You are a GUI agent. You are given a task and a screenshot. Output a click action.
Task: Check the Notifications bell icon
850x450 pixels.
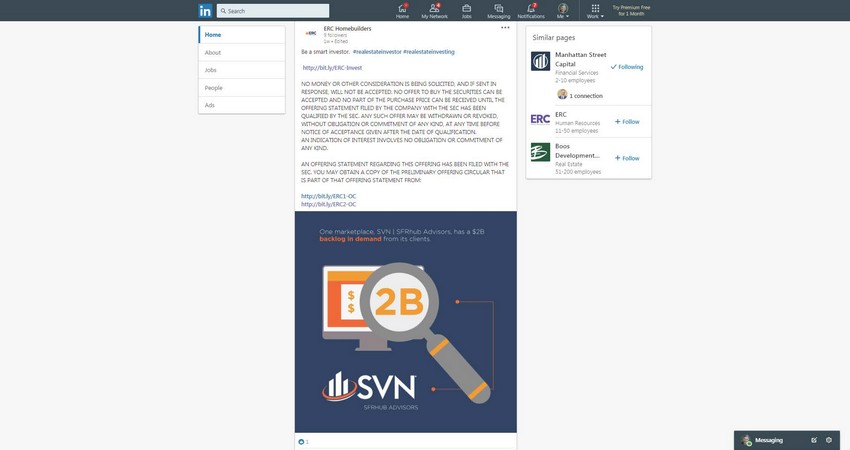(x=531, y=10)
